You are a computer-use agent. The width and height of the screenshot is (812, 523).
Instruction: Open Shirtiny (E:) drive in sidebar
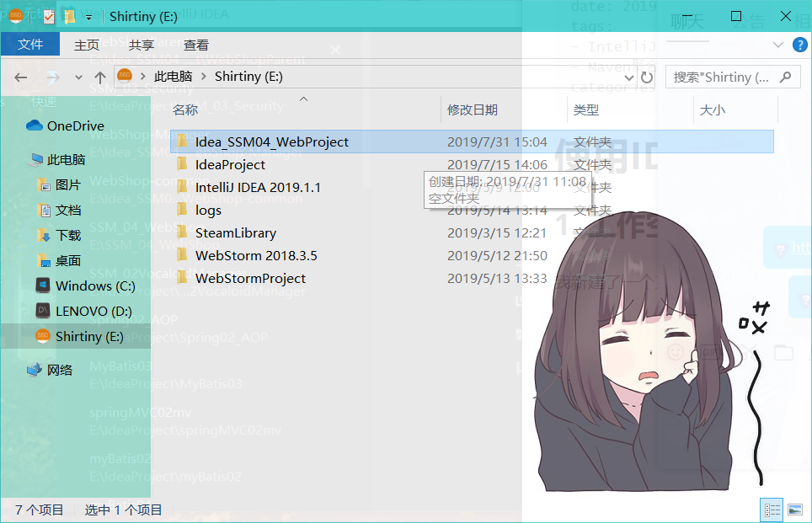click(80, 337)
